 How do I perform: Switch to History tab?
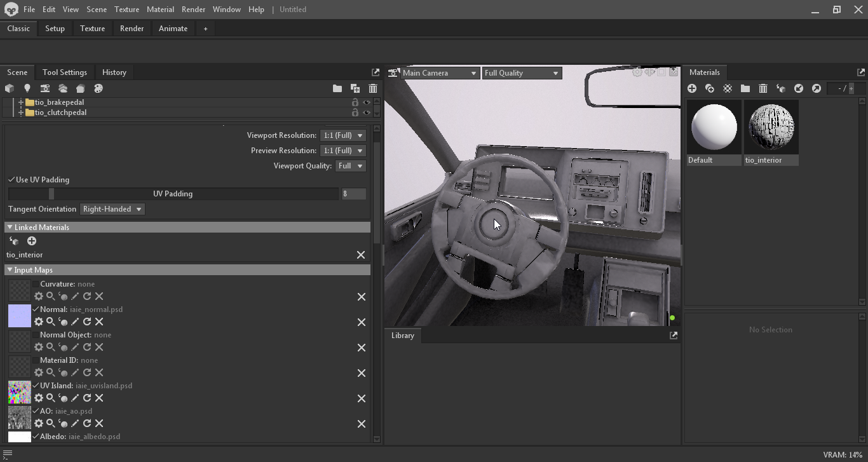pos(114,72)
